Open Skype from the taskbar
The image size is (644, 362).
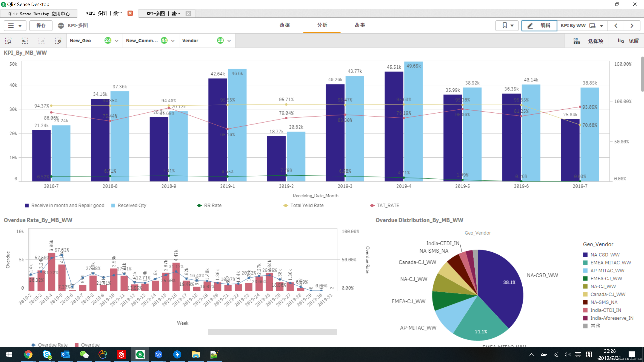(47, 354)
